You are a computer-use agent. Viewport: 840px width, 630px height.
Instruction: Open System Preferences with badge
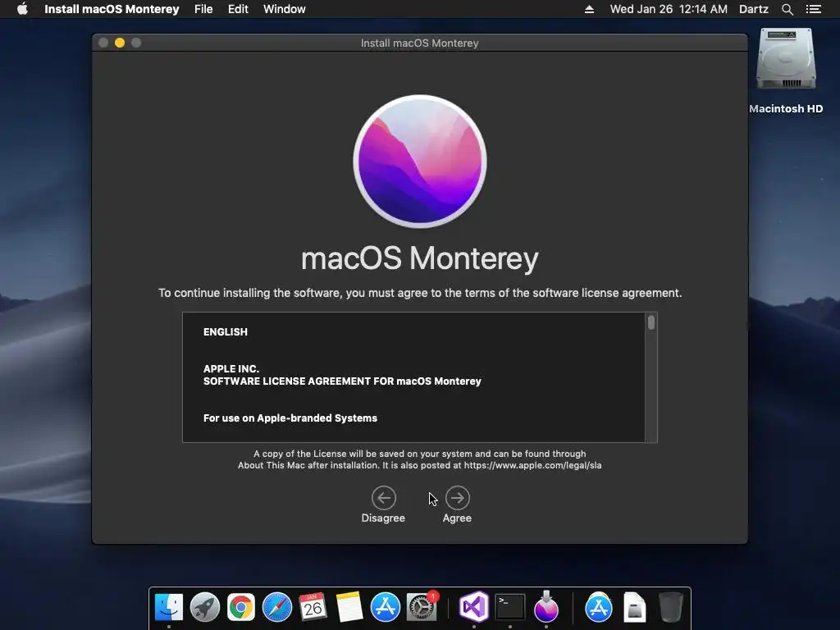pyautogui.click(x=422, y=607)
